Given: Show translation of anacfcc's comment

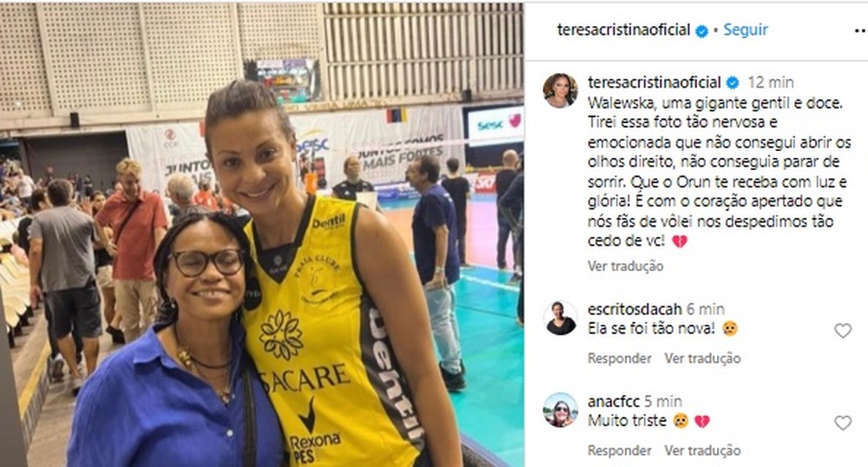Looking at the screenshot, I should (702, 451).
